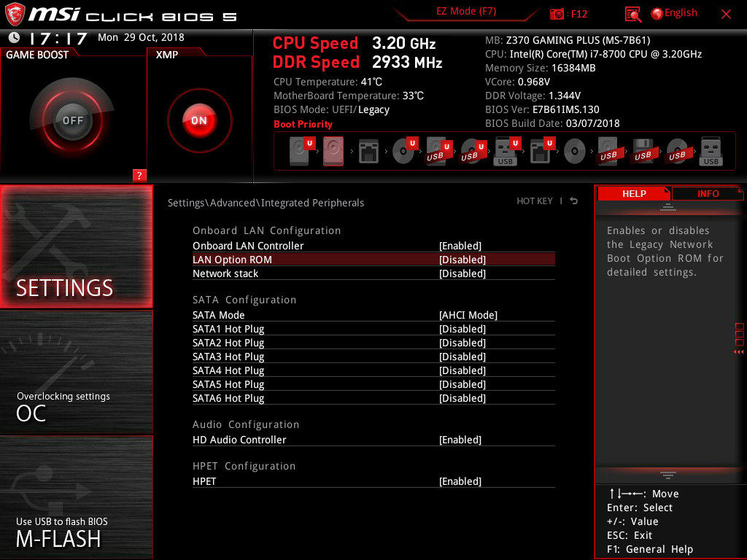Click the English language label

click(x=681, y=13)
